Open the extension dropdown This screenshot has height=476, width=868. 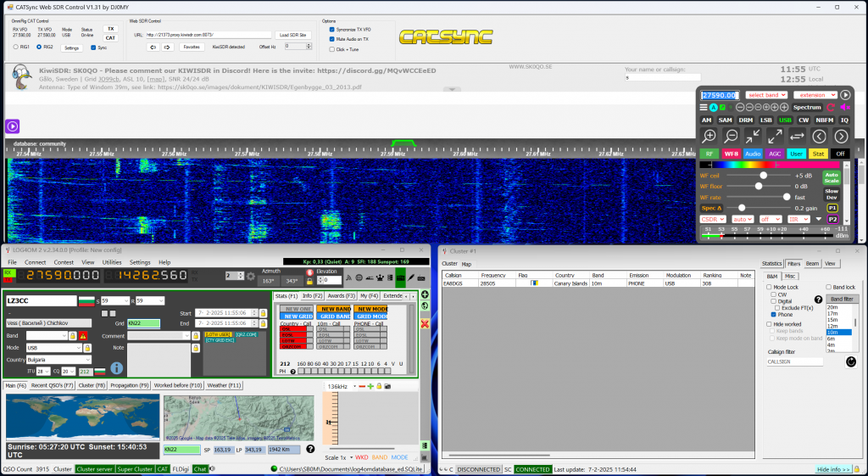click(815, 95)
